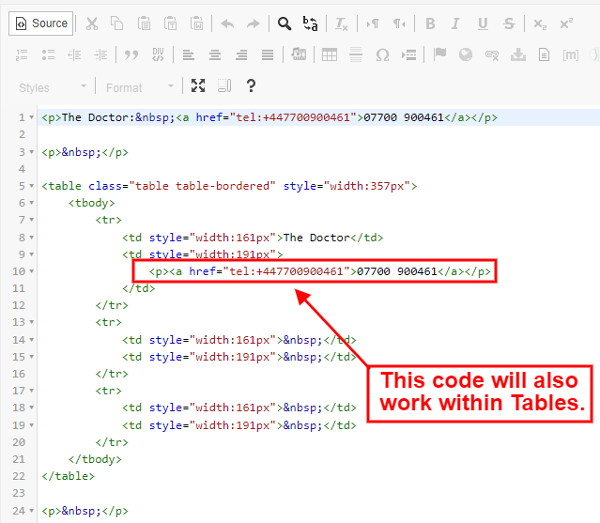Image resolution: width=600 pixels, height=523 pixels.
Task: Collapse the tr tag on line 17
Action: [x=32, y=391]
